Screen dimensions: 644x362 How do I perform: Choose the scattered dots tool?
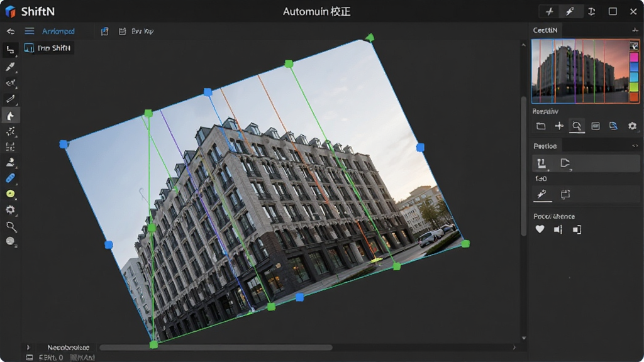pyautogui.click(x=10, y=131)
